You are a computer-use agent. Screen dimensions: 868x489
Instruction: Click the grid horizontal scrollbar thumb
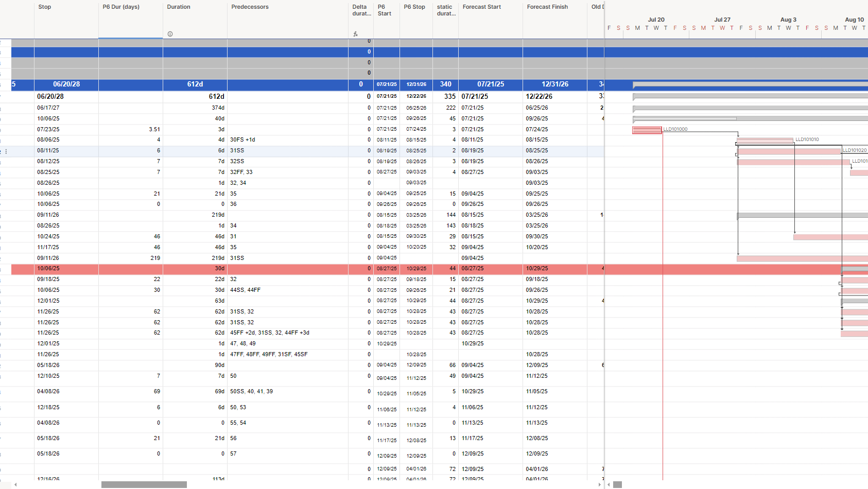[144, 484]
